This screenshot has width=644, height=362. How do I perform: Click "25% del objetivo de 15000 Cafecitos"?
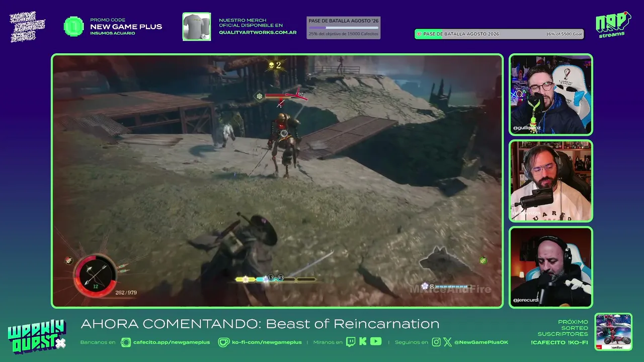pyautogui.click(x=344, y=34)
